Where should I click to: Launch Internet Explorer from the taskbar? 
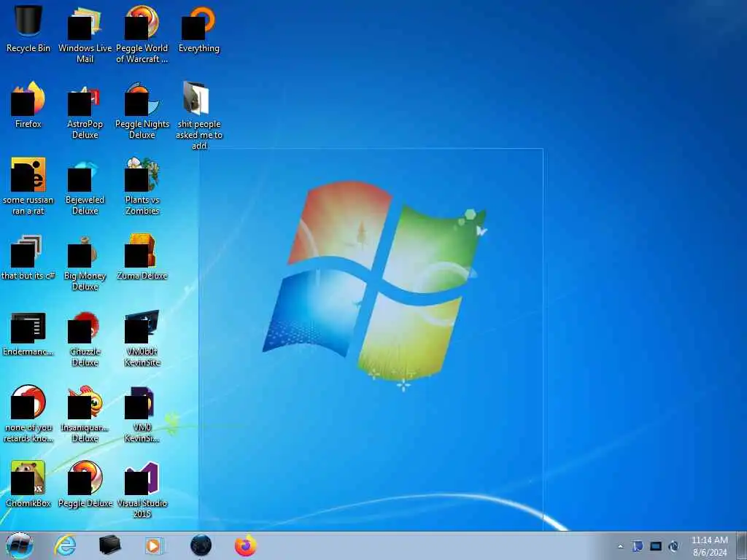65,545
